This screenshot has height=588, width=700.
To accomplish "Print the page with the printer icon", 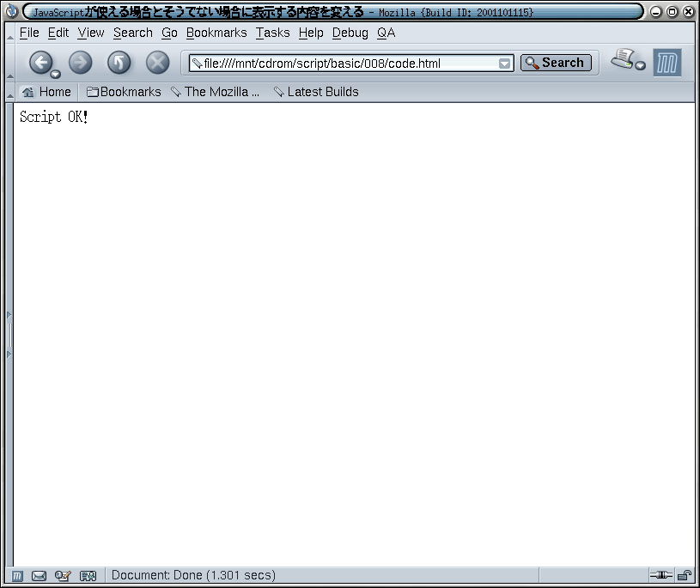I will (623, 58).
